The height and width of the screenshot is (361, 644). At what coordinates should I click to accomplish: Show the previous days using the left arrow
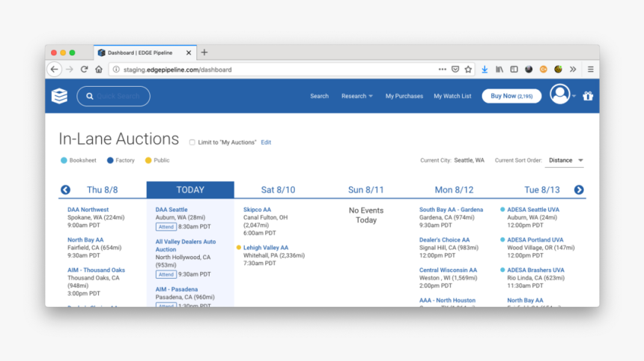[x=65, y=189]
